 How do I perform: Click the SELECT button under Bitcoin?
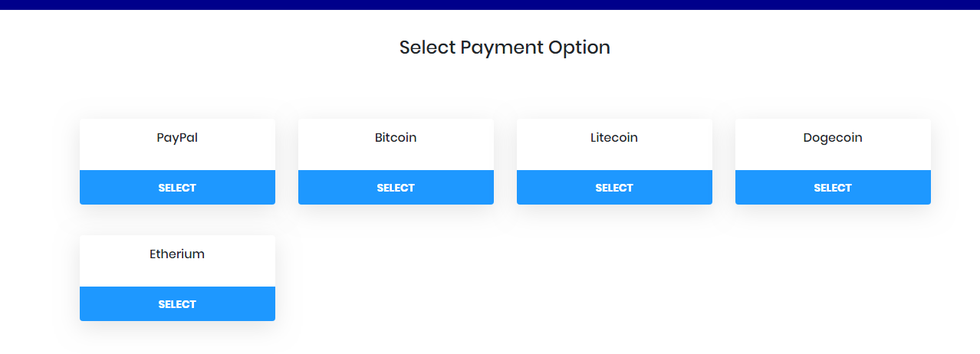point(396,188)
